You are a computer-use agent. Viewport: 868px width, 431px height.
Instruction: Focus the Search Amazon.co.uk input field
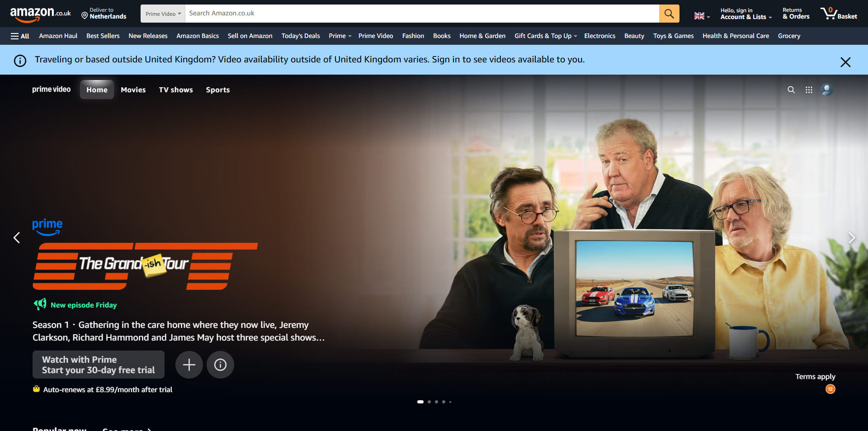(422, 14)
